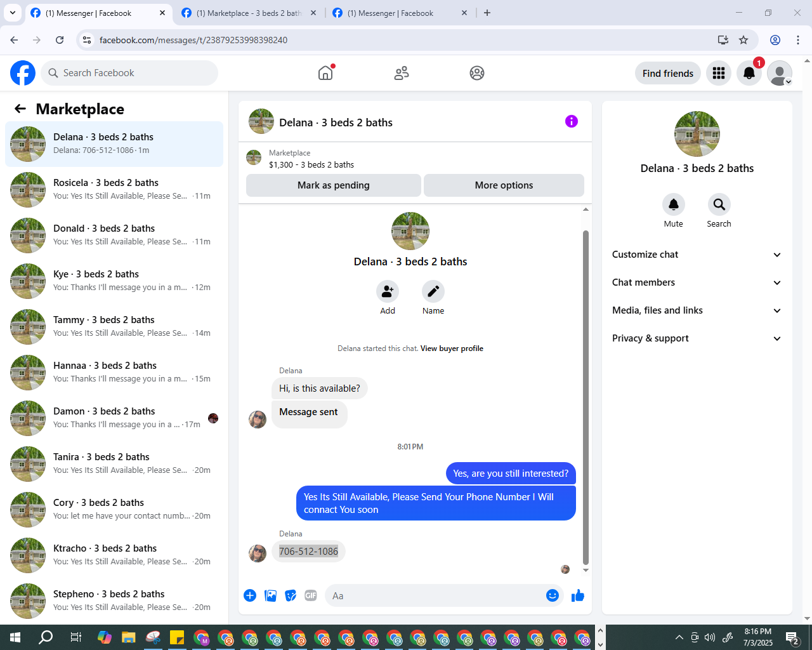812x650 pixels.
Task: Click the Aa message input field
Action: tap(435, 595)
